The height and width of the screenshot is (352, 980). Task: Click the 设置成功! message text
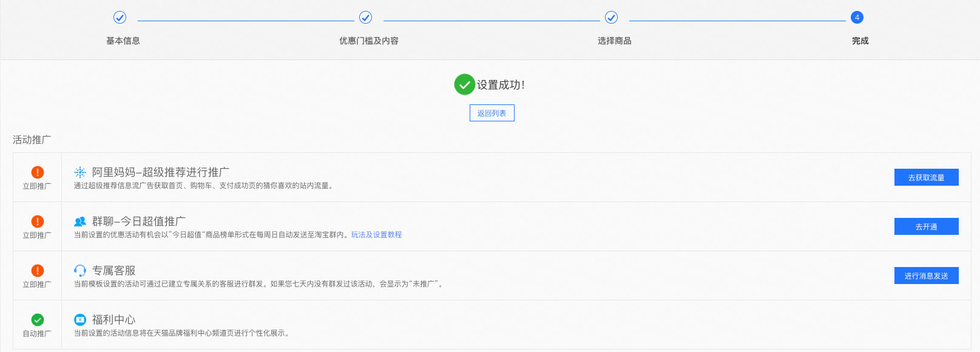501,85
